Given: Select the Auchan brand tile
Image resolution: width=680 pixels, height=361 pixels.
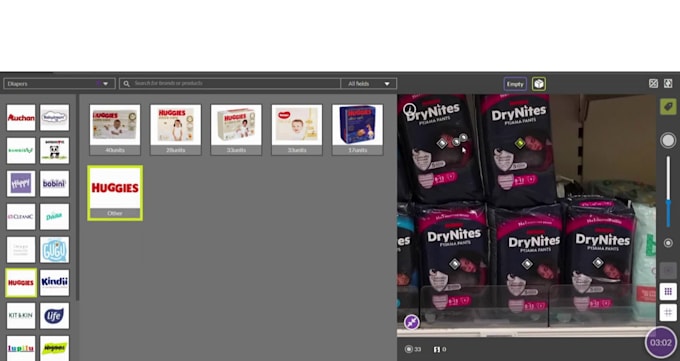Looking at the screenshot, I should click(x=21, y=118).
